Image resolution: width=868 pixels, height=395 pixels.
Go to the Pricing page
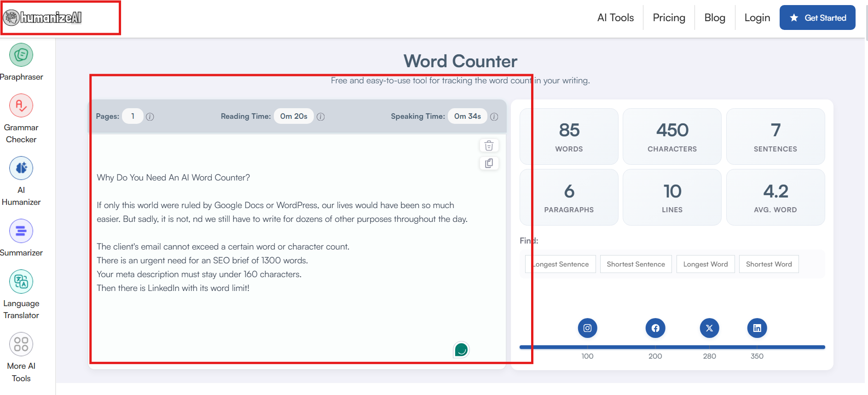tap(669, 18)
